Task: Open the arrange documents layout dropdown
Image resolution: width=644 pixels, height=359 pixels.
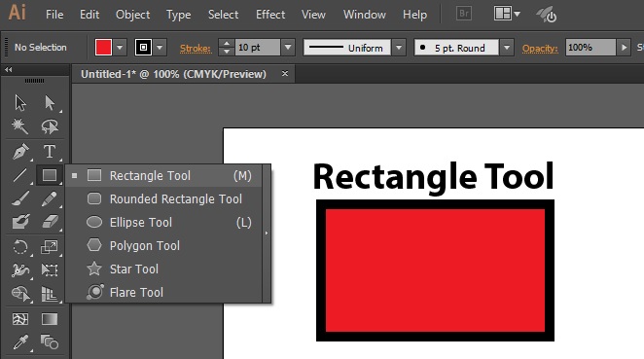Action: click(507, 14)
